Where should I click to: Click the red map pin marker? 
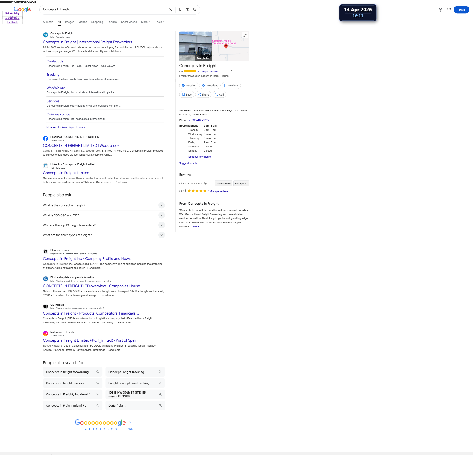226,46
